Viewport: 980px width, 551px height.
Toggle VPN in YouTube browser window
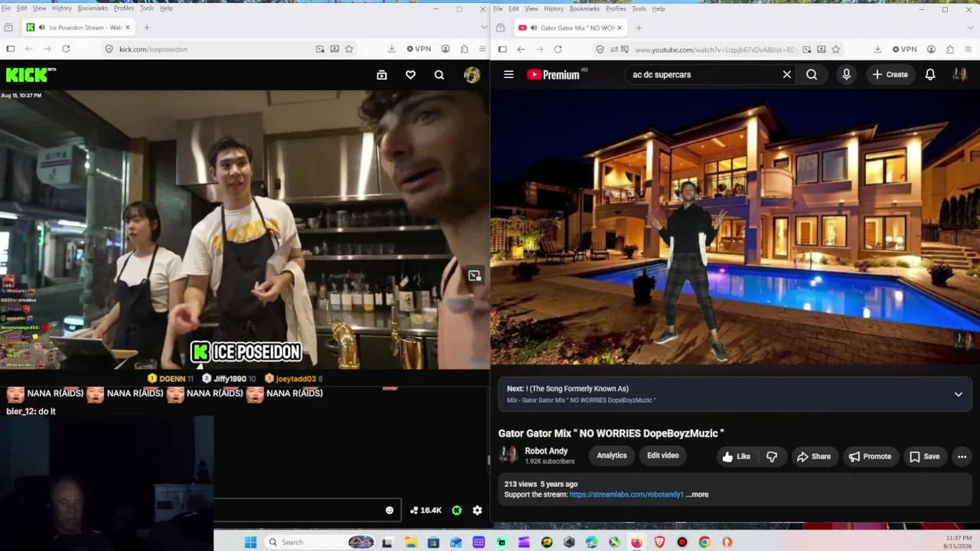click(x=905, y=49)
